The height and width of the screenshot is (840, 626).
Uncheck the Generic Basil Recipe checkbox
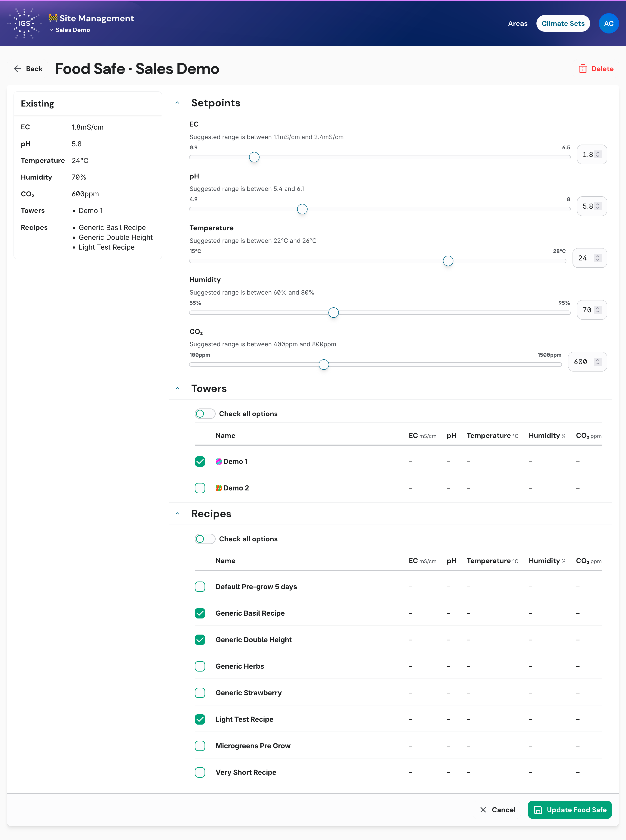(x=200, y=613)
